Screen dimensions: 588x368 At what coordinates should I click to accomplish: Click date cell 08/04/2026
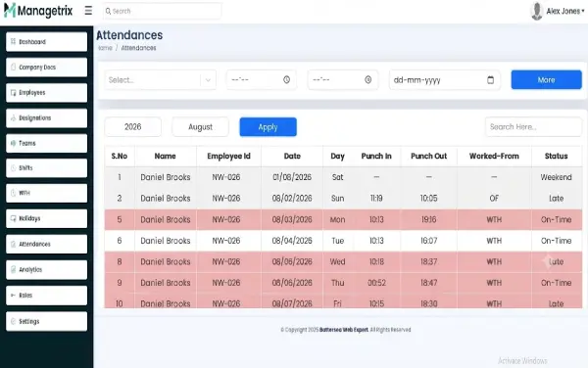292,241
